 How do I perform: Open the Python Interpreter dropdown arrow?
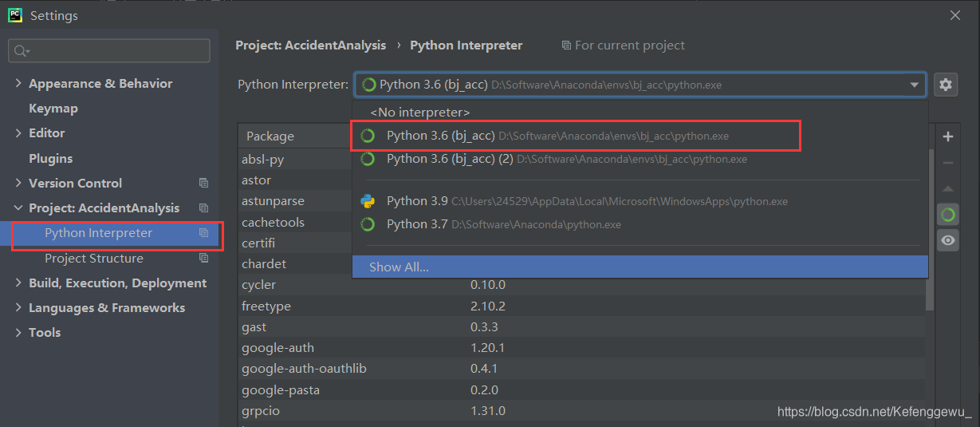[x=914, y=85]
